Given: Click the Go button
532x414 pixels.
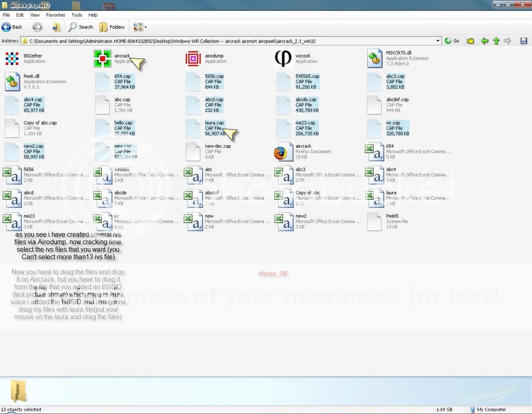Looking at the screenshot, I should point(452,41).
